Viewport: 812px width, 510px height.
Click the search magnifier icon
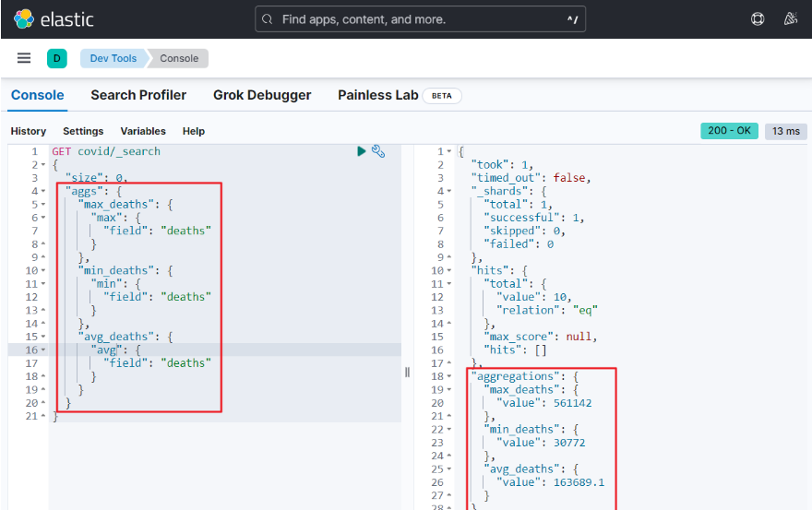(268, 19)
